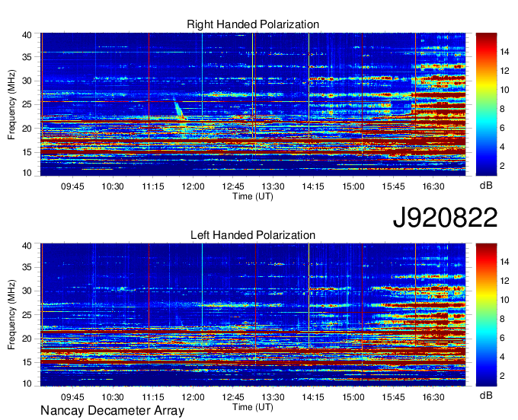Click the '4' value on the lower color bar scale

tap(502, 357)
